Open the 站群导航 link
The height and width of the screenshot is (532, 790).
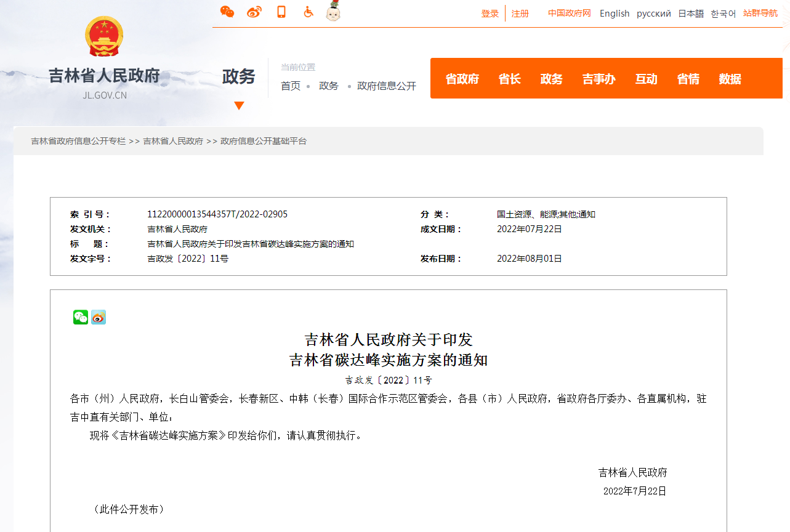pos(760,13)
